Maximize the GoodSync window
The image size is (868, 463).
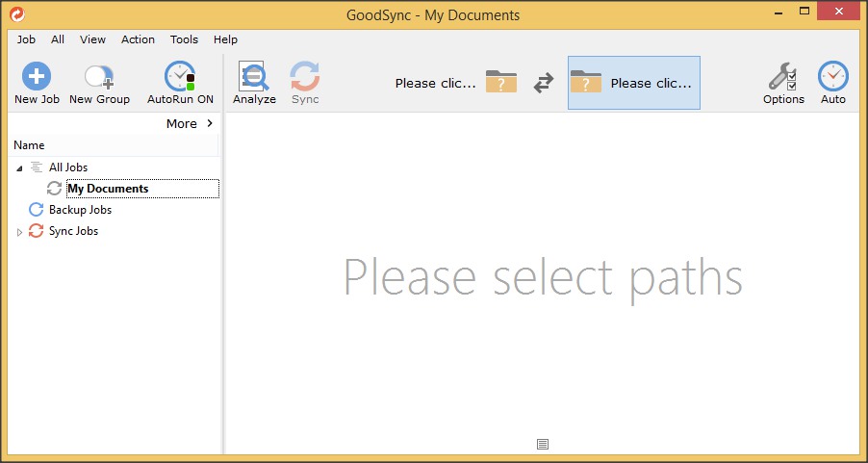tap(804, 11)
